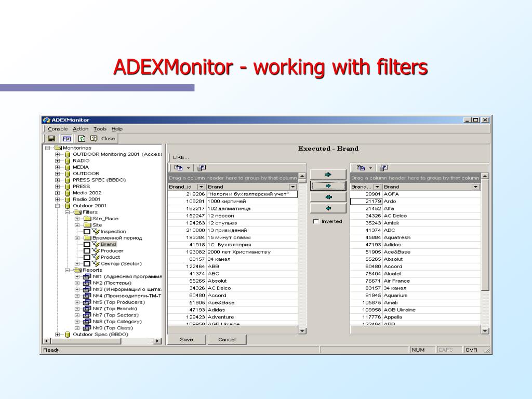Check the Сектор (Sector) filter checkbox
The image size is (532, 399).
(87, 263)
